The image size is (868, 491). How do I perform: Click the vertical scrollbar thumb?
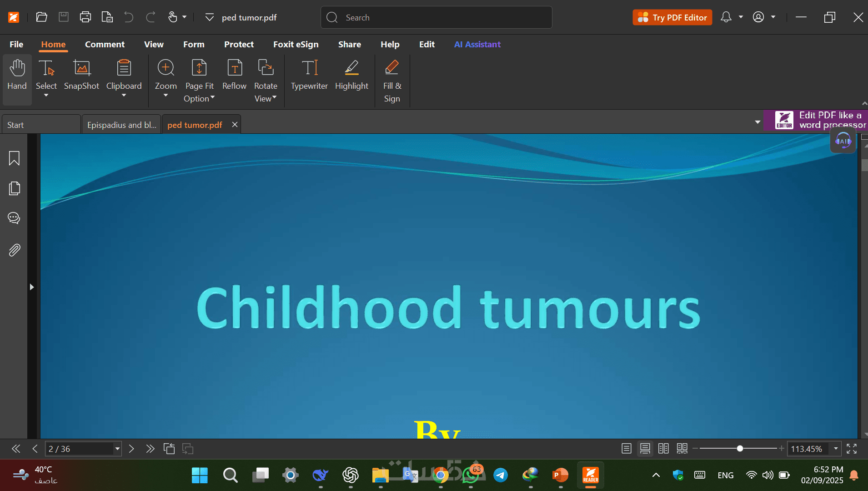[x=864, y=165]
